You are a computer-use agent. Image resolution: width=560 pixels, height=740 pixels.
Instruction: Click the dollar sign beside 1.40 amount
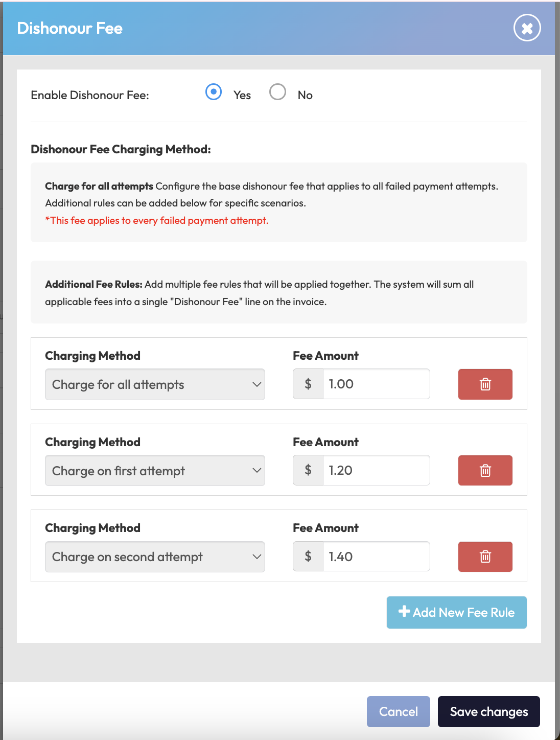308,557
